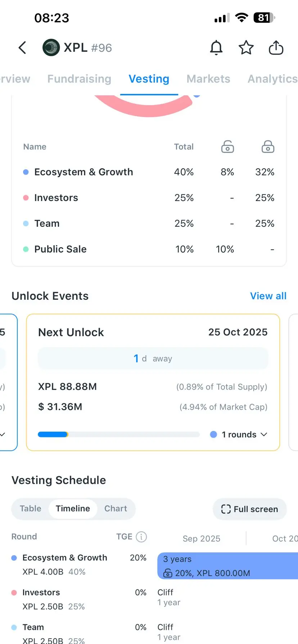The image size is (298, 644).
Task: Open the Fundraising tab
Action: click(79, 79)
